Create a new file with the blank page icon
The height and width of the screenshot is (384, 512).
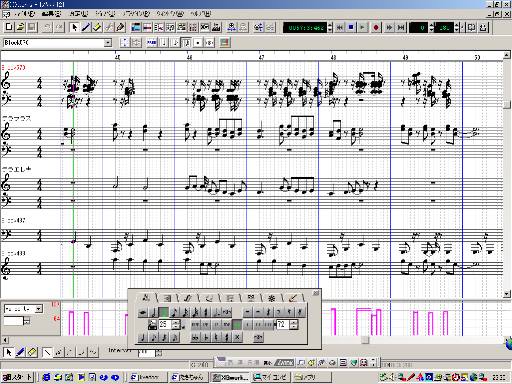point(9,27)
